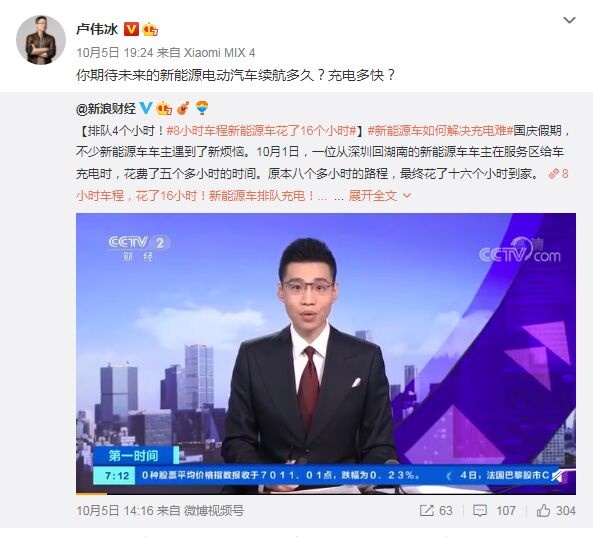Click the crown badge next to 新浪财经

pyautogui.click(x=164, y=109)
